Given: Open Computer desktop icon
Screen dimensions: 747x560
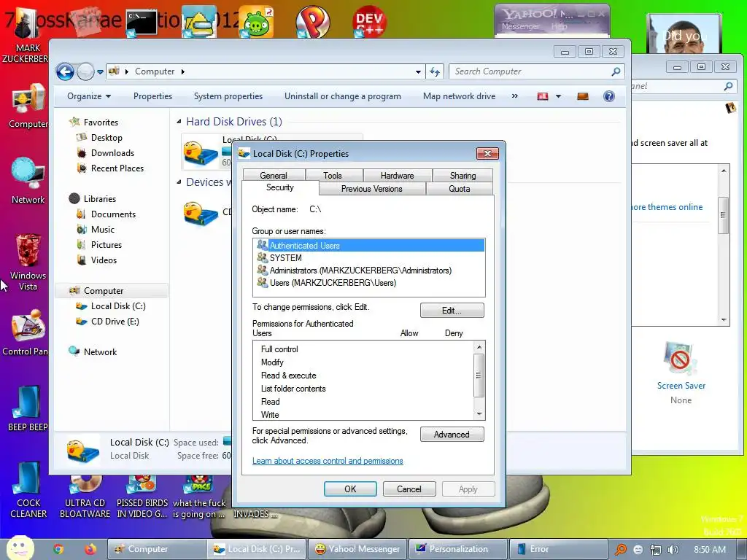Looking at the screenshot, I should [x=28, y=106].
